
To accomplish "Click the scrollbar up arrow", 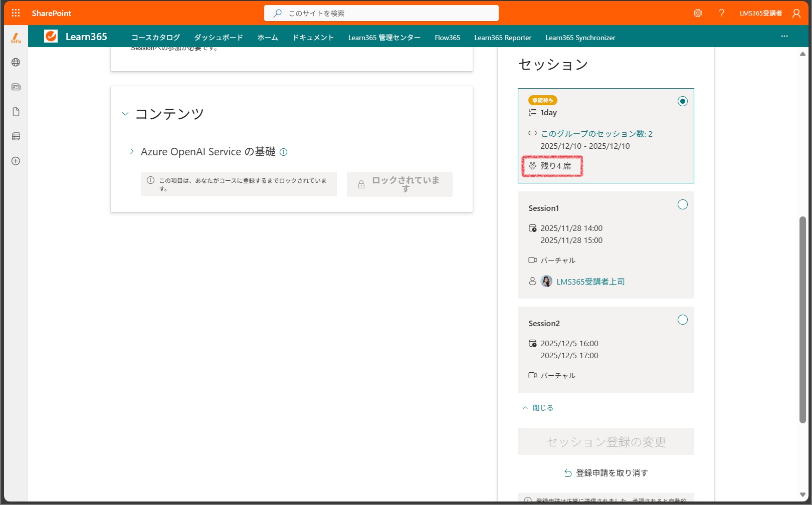I will [802, 54].
